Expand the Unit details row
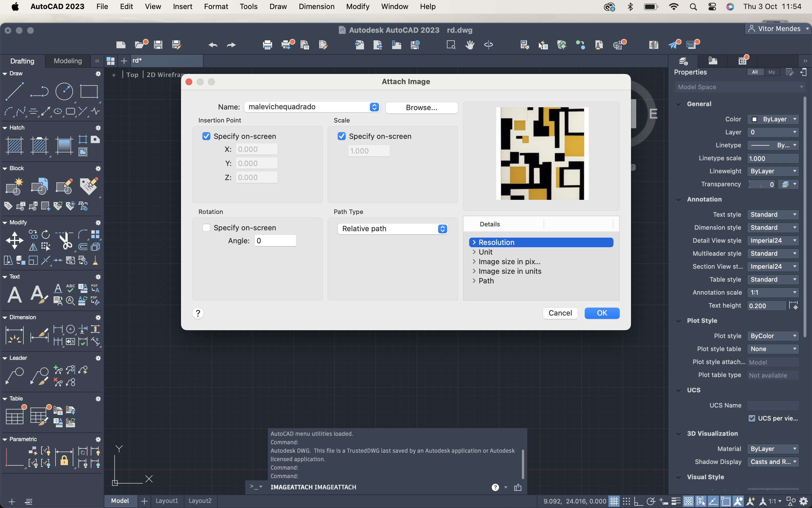The width and height of the screenshot is (812, 508). 474,252
